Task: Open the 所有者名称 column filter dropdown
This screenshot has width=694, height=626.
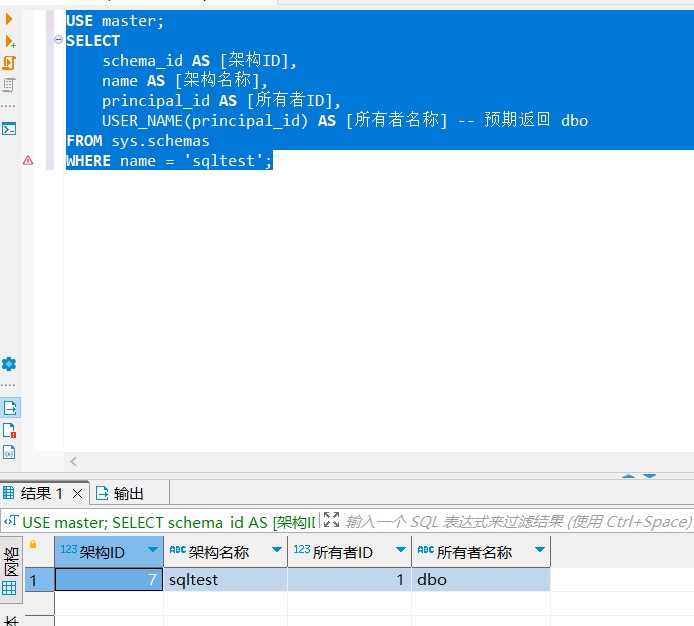Action: [540, 550]
